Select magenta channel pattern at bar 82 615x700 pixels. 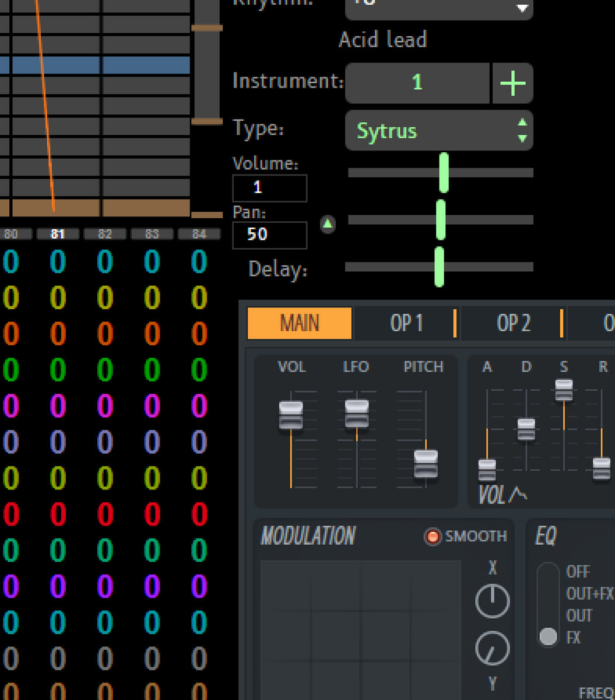click(x=105, y=405)
